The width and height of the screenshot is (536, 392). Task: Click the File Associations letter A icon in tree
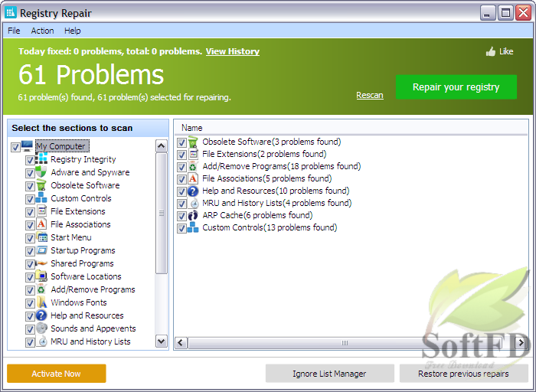(x=41, y=224)
